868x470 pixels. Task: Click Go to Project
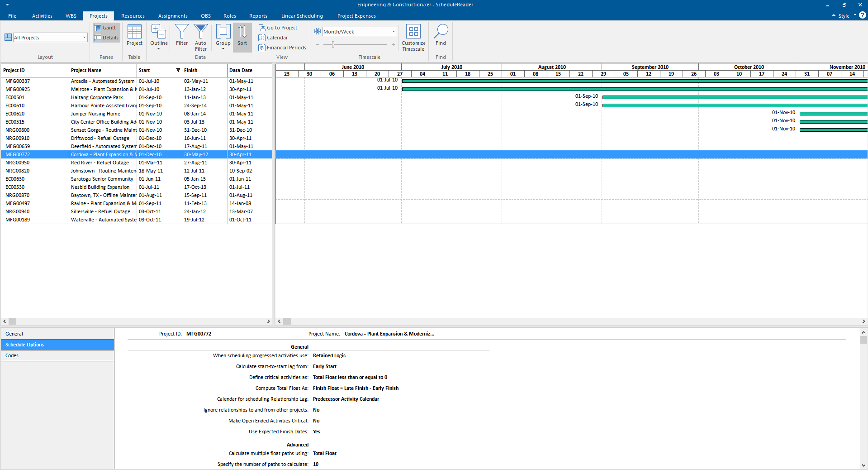click(278, 28)
